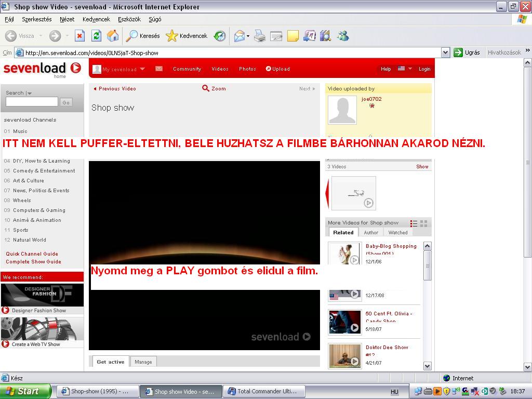Click the Stop loading icon
Screen dimensions: 532x399
[79, 36]
